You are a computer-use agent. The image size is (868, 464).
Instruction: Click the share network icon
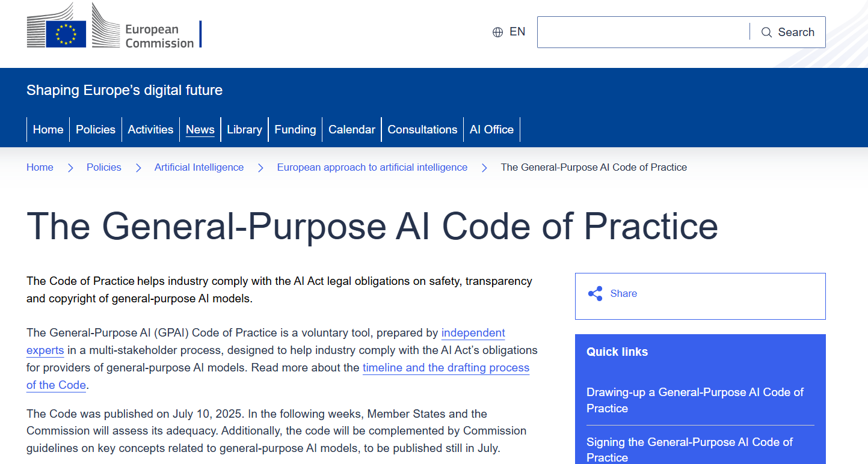(595, 293)
